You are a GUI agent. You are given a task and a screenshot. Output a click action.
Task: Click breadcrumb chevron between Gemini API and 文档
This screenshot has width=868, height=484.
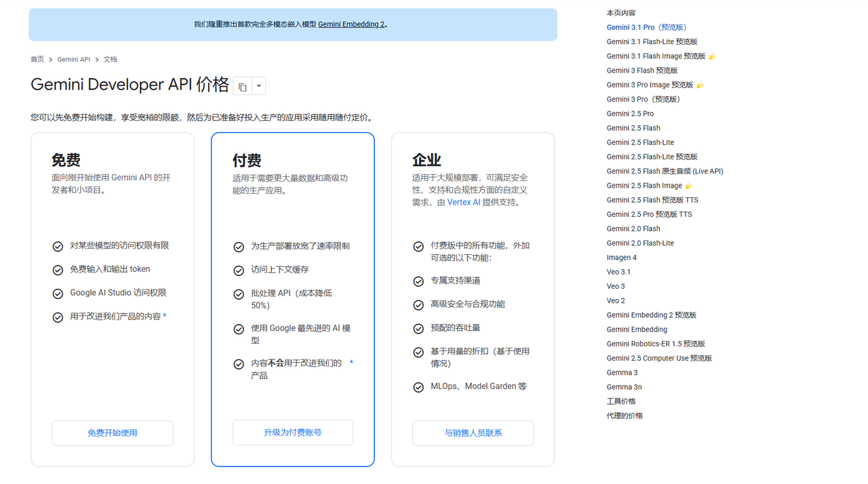pyautogui.click(x=97, y=60)
